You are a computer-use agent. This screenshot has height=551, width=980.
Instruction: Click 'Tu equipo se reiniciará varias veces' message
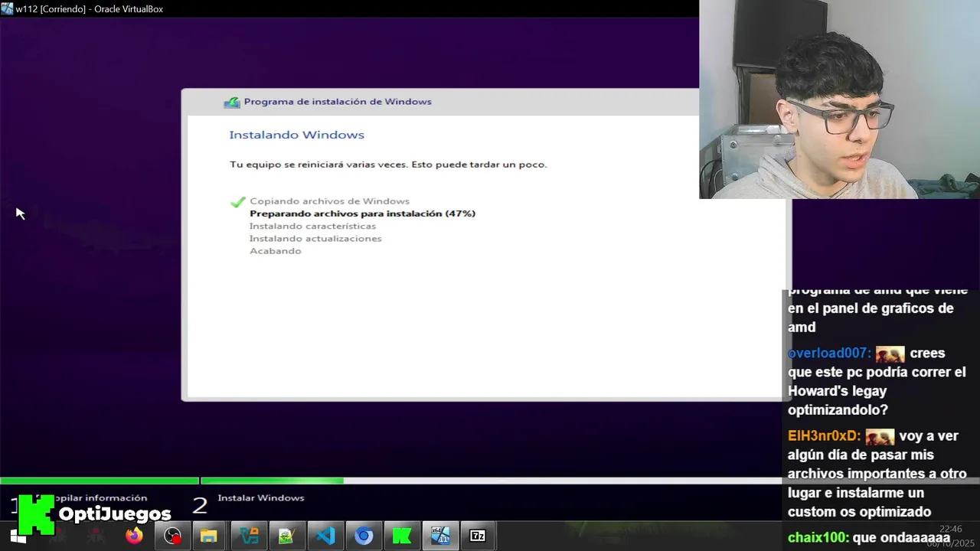[x=388, y=165]
